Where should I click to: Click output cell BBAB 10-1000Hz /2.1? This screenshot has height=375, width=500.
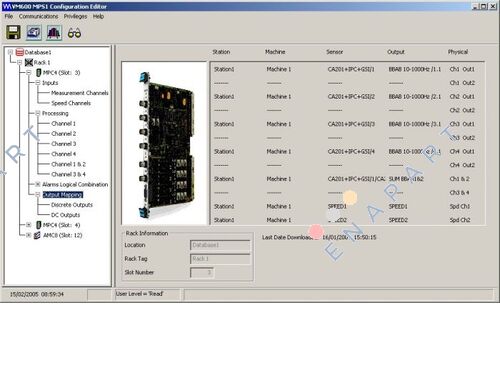click(415, 97)
